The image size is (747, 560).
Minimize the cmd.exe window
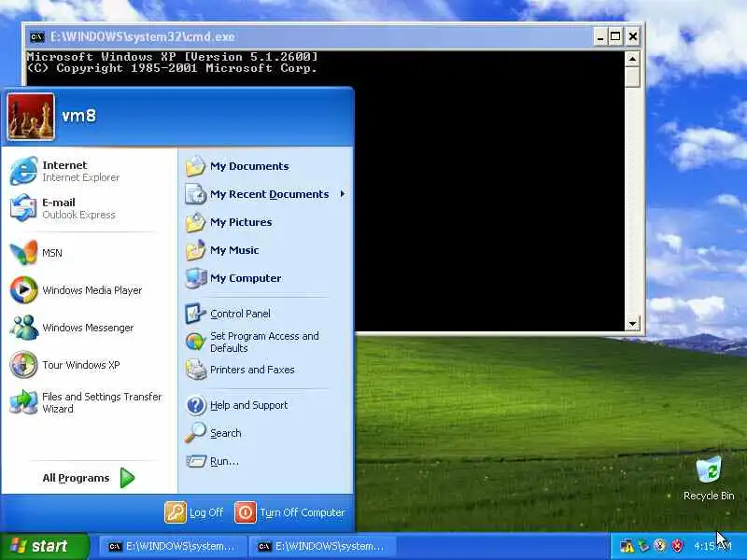click(600, 36)
